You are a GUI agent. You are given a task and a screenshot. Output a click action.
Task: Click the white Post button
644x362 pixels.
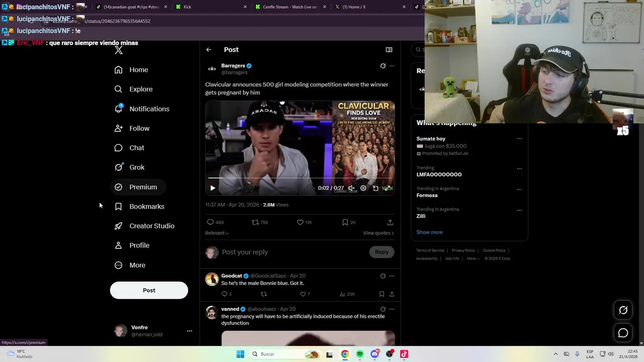149,290
